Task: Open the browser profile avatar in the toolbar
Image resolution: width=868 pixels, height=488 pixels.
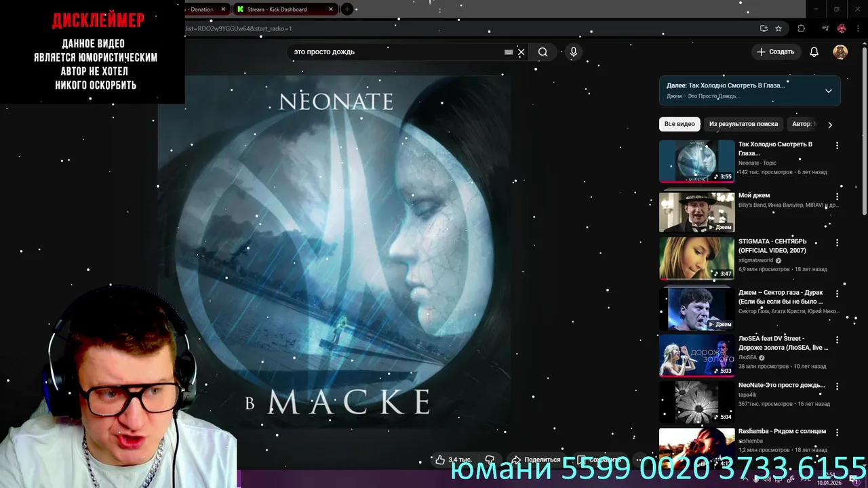Action: point(842,28)
